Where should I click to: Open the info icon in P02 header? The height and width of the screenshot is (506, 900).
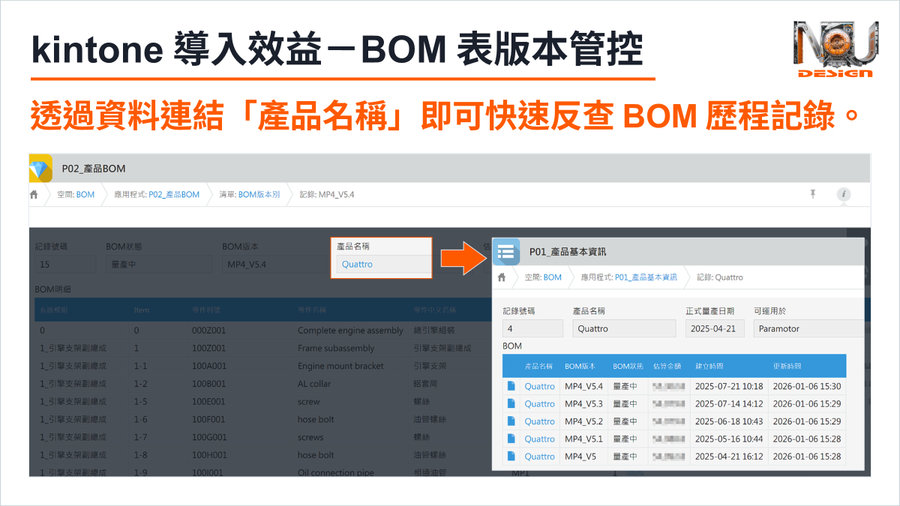point(843,194)
